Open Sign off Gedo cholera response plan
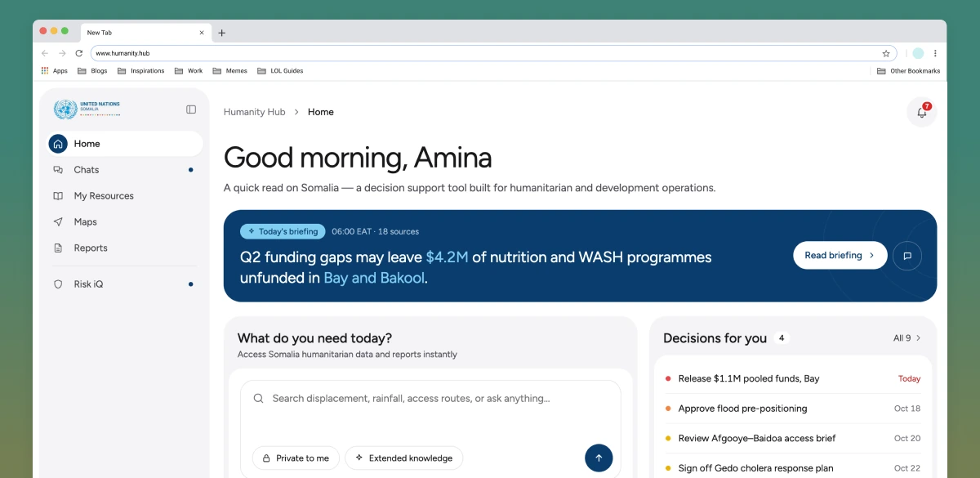This screenshot has width=980, height=478. click(x=792, y=468)
